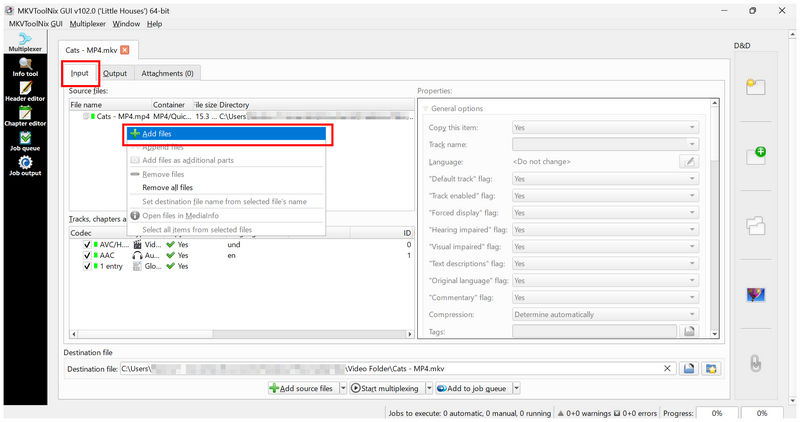Click the errors status icon
The height and width of the screenshot is (422, 800).
616,413
